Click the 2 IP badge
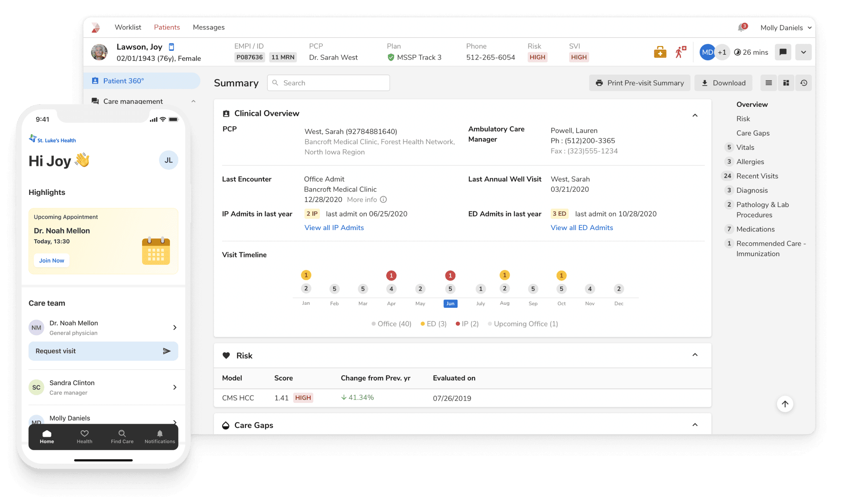 click(312, 214)
